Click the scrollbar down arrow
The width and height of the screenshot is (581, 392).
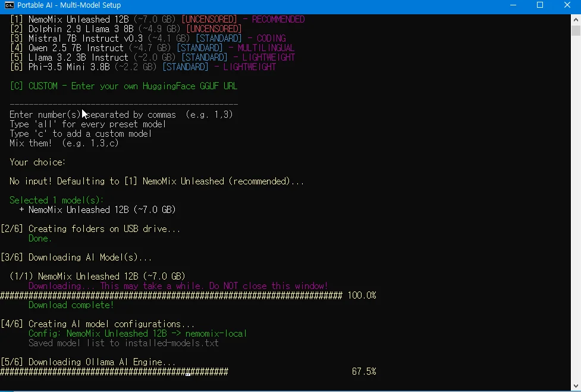(576, 385)
